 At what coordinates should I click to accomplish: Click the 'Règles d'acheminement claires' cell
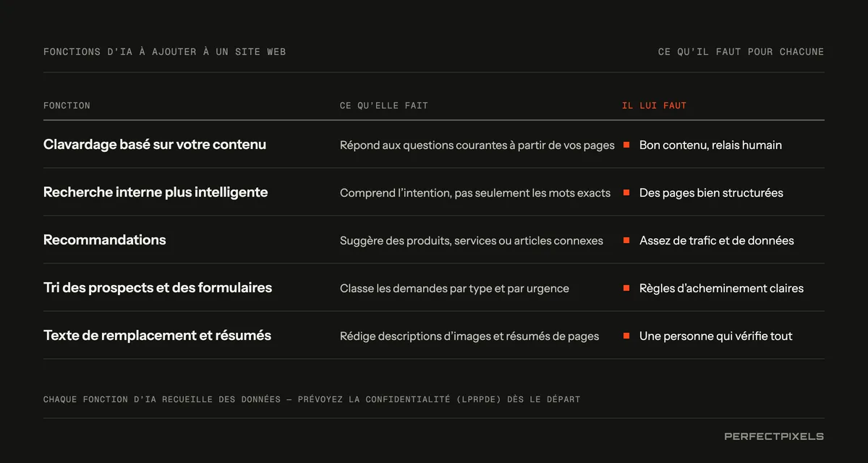(x=721, y=289)
